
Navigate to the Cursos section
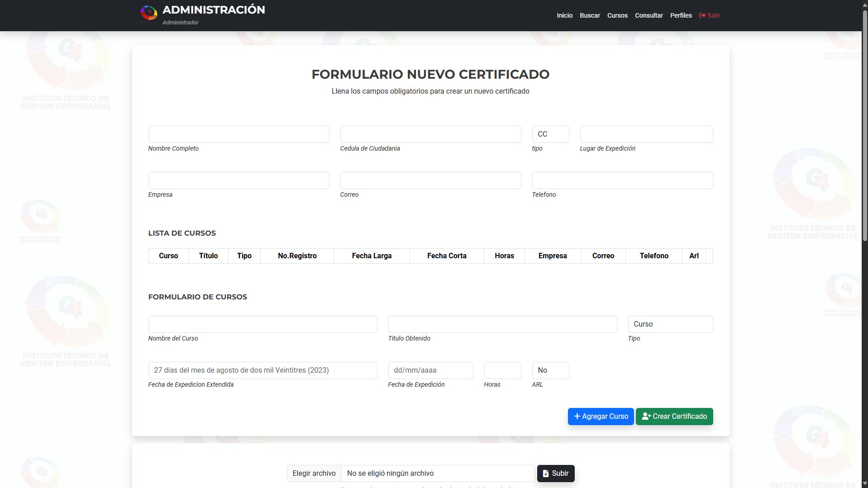617,15
